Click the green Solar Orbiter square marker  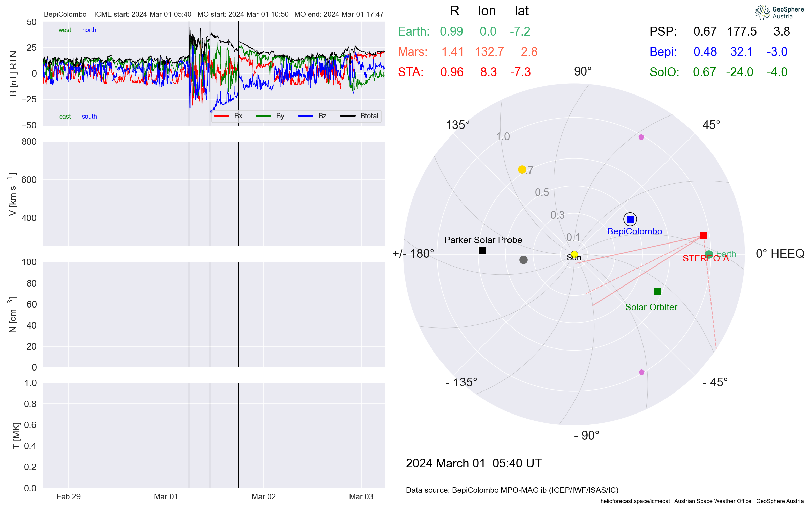click(x=657, y=292)
